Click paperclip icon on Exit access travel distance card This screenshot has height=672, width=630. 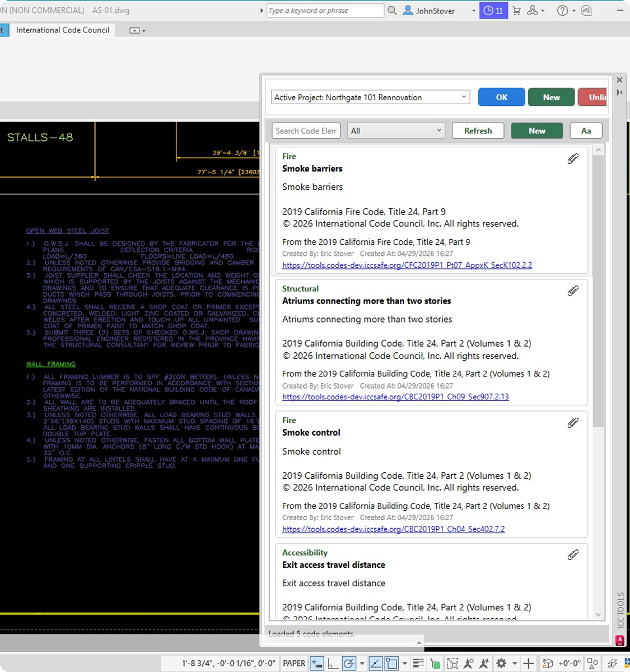point(573,555)
